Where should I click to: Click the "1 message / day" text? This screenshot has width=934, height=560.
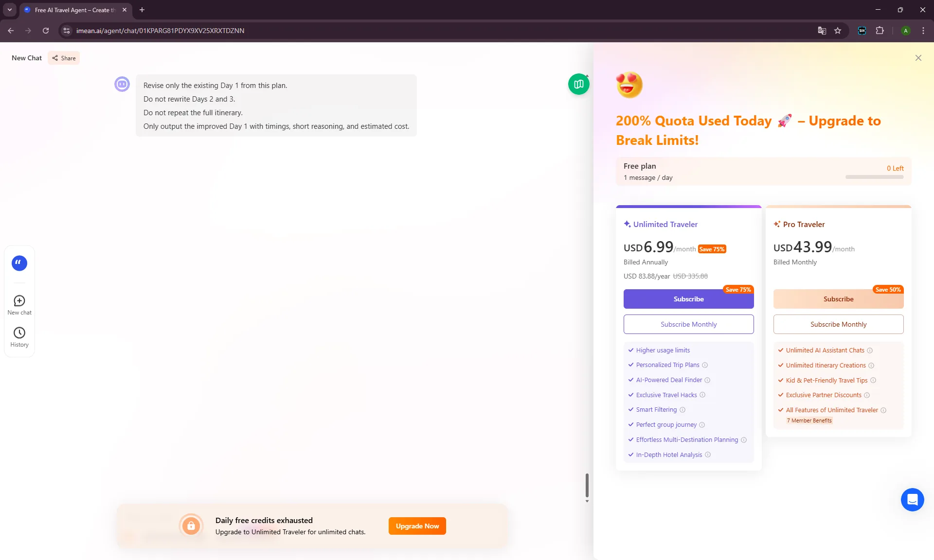[648, 178]
